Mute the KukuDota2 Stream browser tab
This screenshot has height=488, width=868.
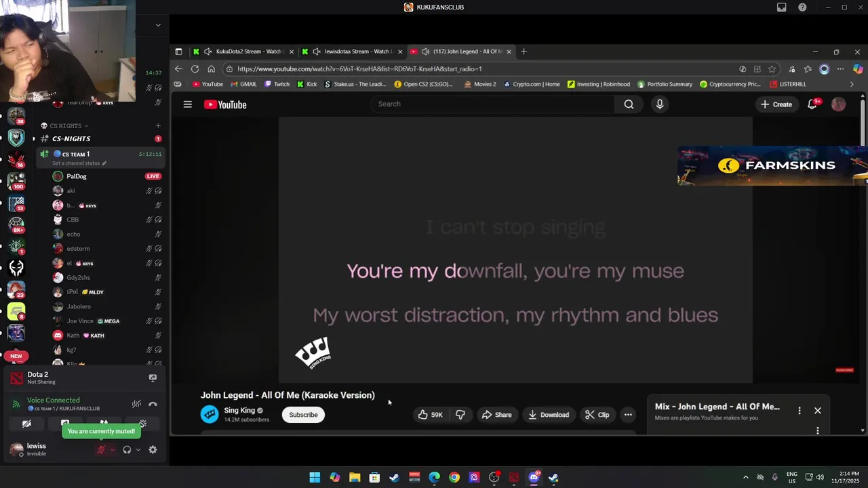(x=208, y=52)
